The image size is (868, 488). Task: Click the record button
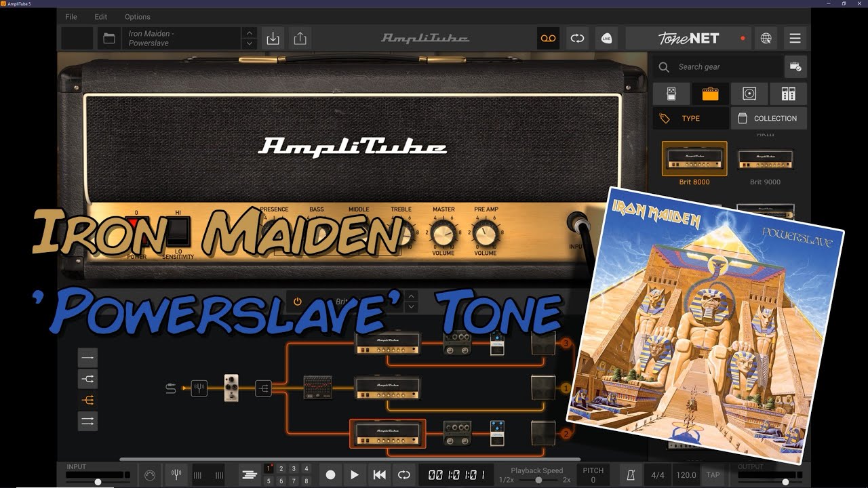tap(330, 475)
